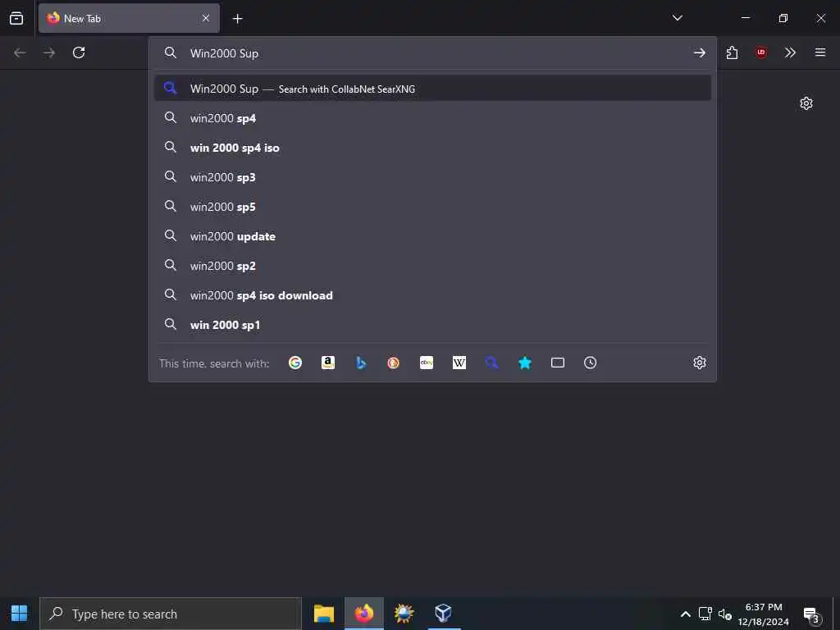Show more tools overflow chevrons

point(790,52)
